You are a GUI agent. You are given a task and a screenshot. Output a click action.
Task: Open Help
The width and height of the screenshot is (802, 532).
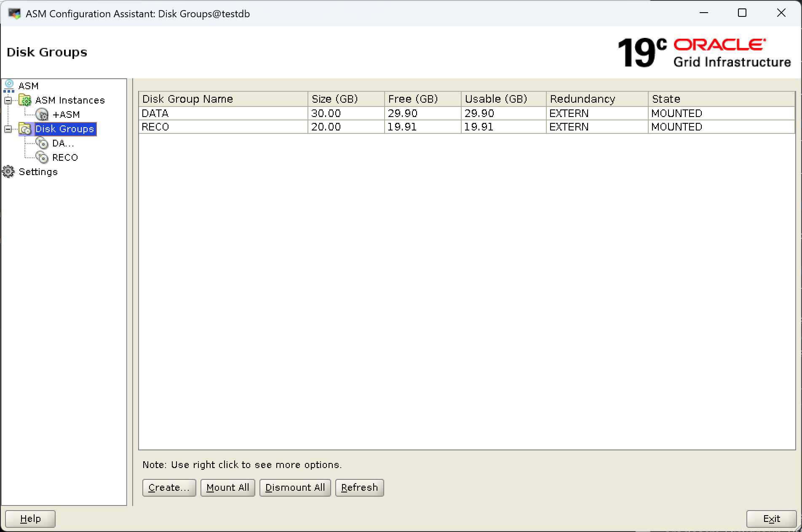pyautogui.click(x=30, y=519)
